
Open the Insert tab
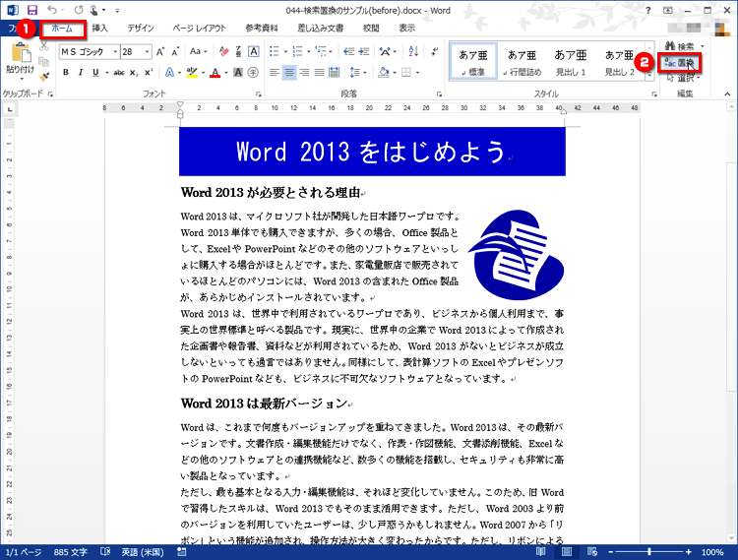pyautogui.click(x=99, y=29)
